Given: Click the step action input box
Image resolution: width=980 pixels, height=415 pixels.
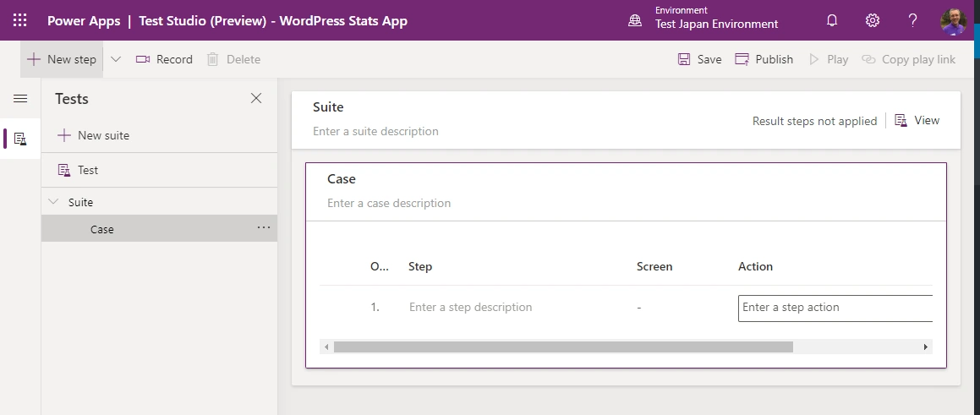Looking at the screenshot, I should click(835, 309).
